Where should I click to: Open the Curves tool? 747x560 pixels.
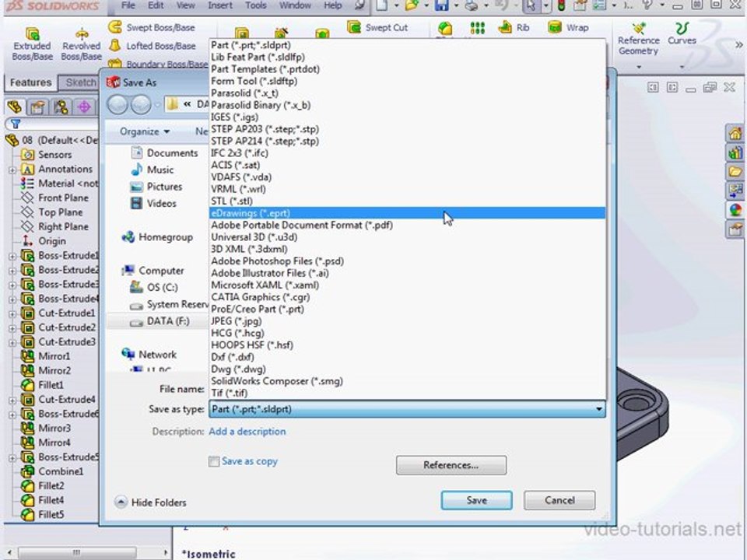click(x=682, y=34)
